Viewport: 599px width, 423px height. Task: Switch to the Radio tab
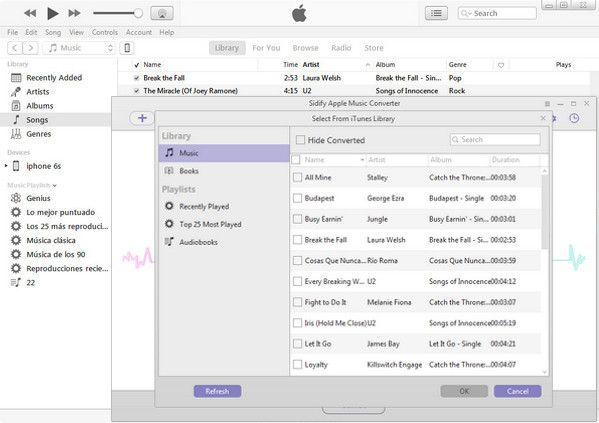[x=341, y=48]
